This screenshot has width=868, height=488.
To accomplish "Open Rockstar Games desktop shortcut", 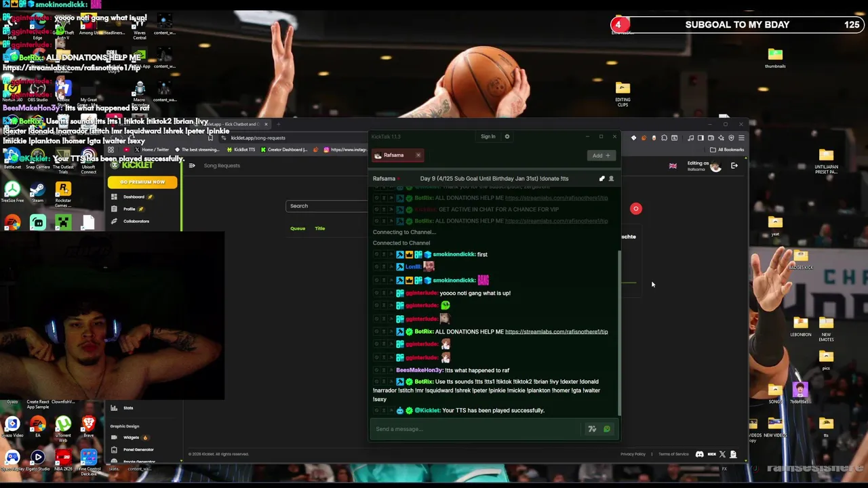I will (x=63, y=195).
